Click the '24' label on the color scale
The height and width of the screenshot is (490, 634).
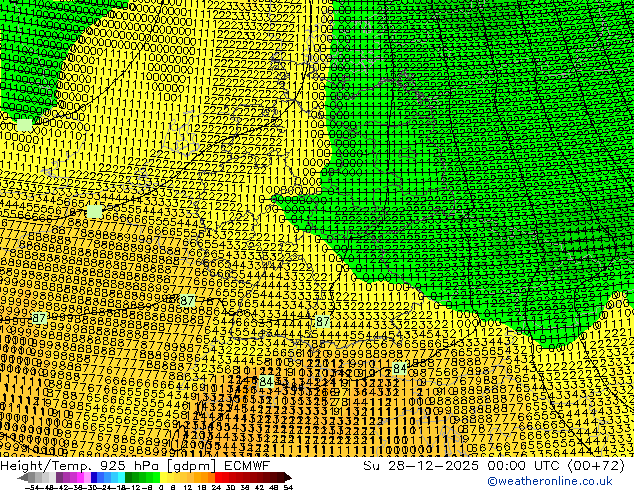216,488
